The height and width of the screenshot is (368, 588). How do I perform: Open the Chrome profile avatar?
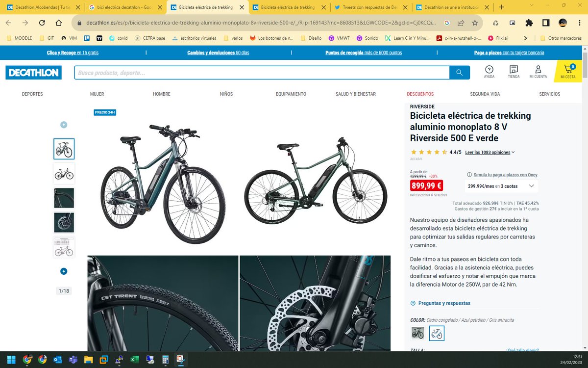[x=563, y=23]
